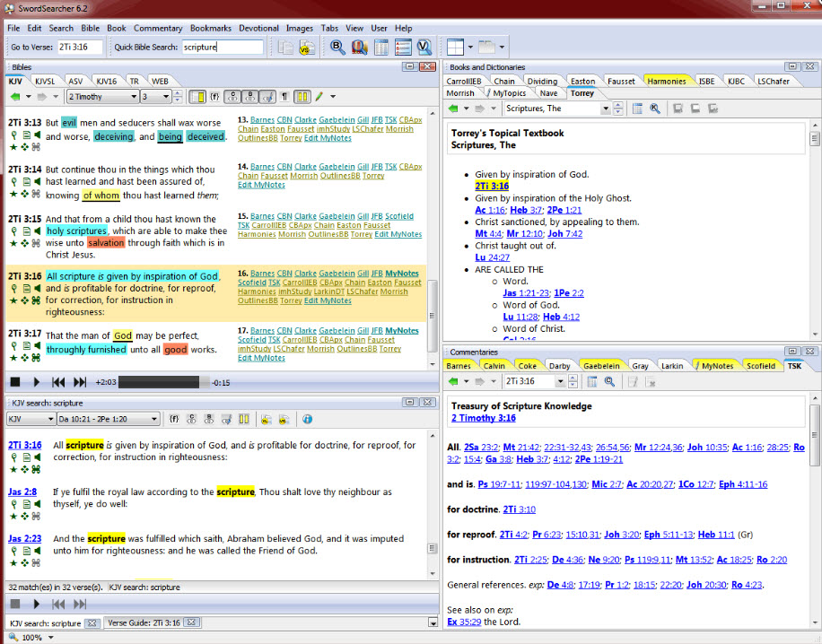This screenshot has height=644, width=822.
Task: Open the Bookmarks menu
Action: click(211, 29)
